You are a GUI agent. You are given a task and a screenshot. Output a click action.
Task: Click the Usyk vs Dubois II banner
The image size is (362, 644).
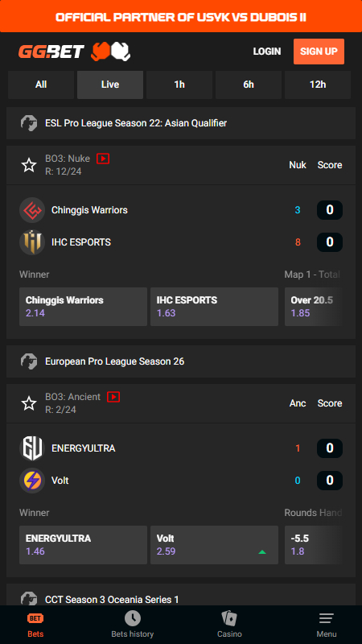point(181,16)
